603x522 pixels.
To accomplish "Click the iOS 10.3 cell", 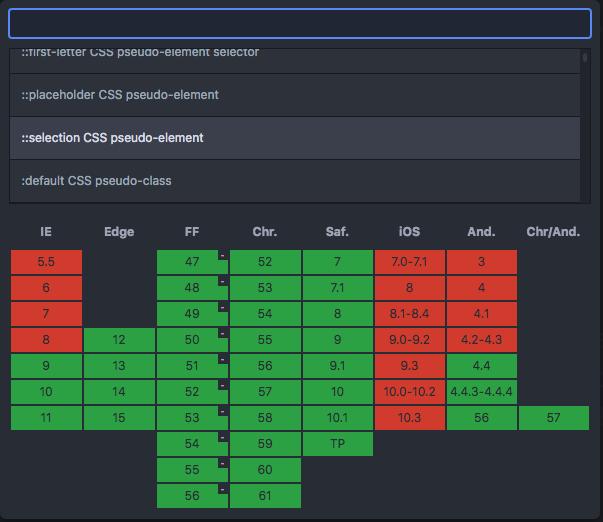I will 410,418.
